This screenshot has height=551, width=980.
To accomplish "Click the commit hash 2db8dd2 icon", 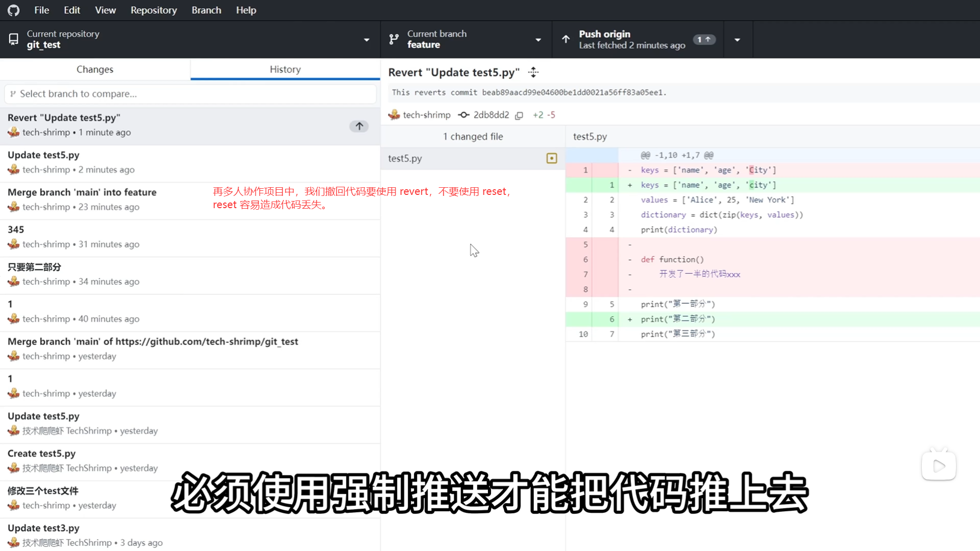I will [x=463, y=115].
